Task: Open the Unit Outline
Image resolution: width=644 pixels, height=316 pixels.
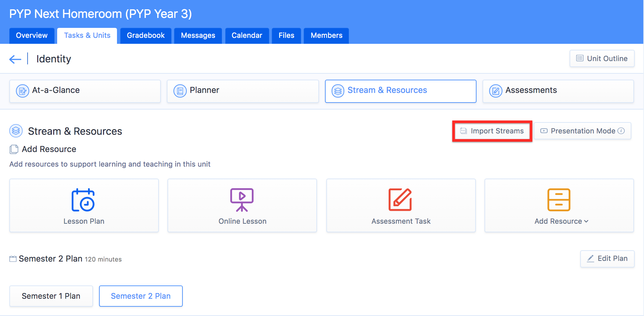Action: 602,59
